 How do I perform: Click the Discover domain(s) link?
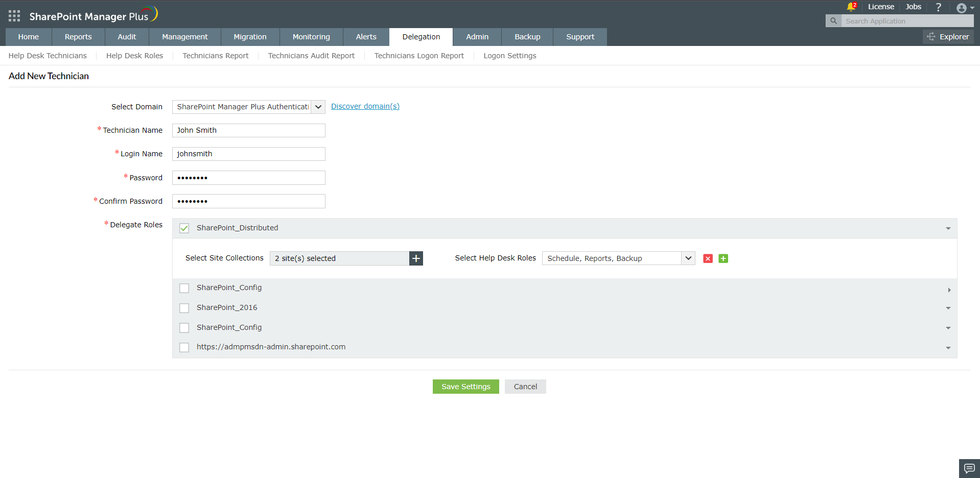point(365,106)
